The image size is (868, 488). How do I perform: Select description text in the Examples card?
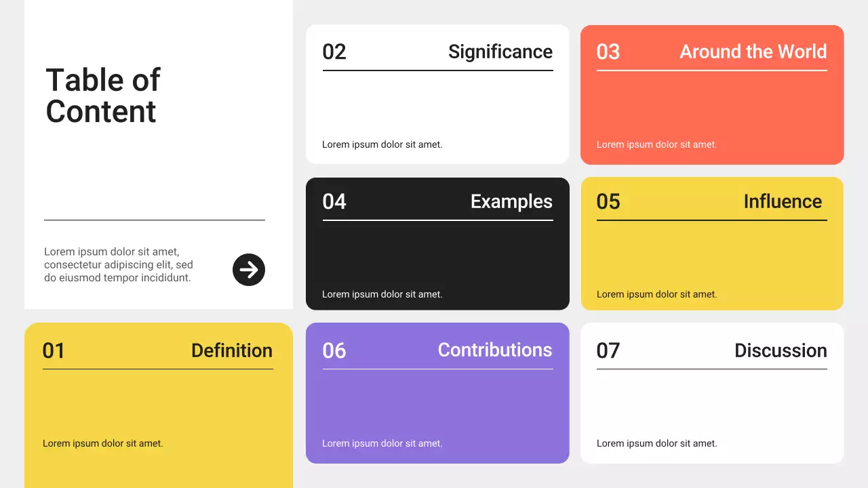[382, 294]
